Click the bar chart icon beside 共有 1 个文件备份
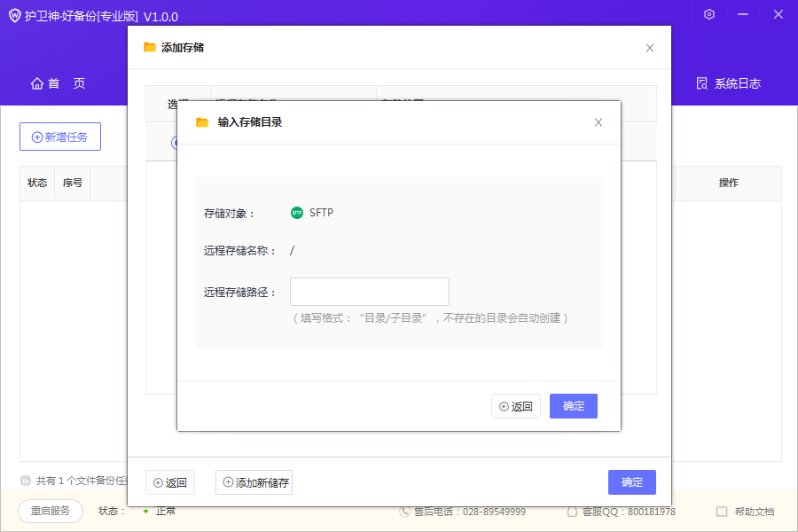This screenshot has width=798, height=532. tap(26, 481)
